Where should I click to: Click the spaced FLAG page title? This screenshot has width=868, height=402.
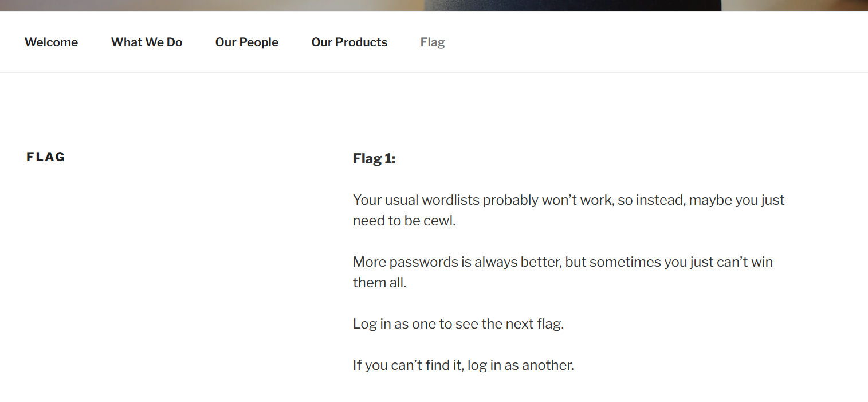point(46,157)
